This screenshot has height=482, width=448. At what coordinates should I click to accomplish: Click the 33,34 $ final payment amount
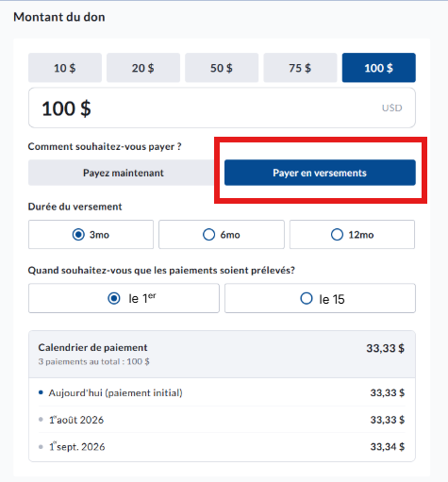click(x=388, y=447)
